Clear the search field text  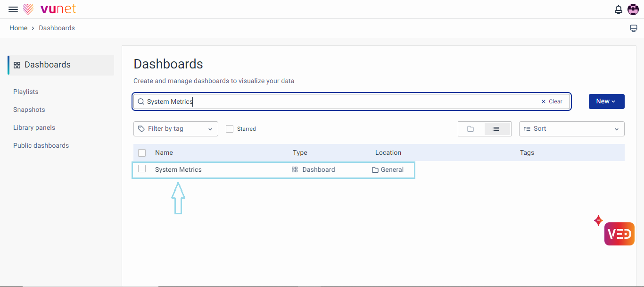tap(552, 101)
